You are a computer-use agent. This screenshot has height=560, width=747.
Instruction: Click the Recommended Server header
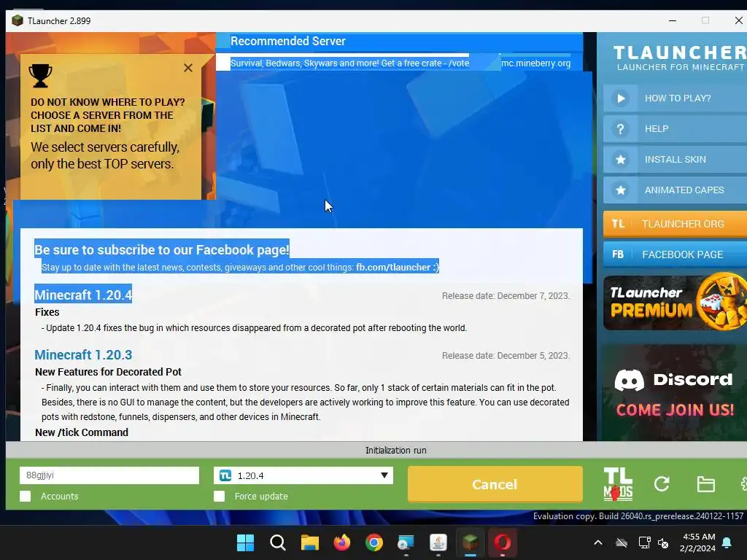(x=287, y=41)
